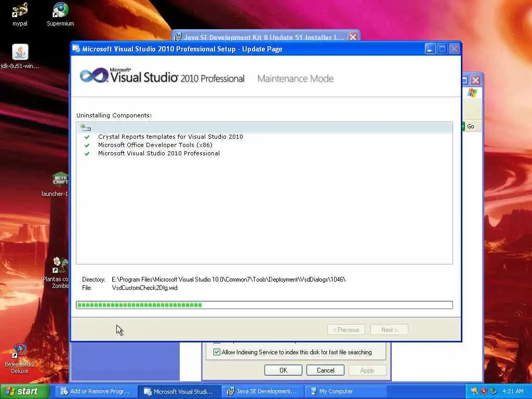Click the directory path under components list
Image resolution: width=532 pixels, height=399 pixels.
point(229,280)
